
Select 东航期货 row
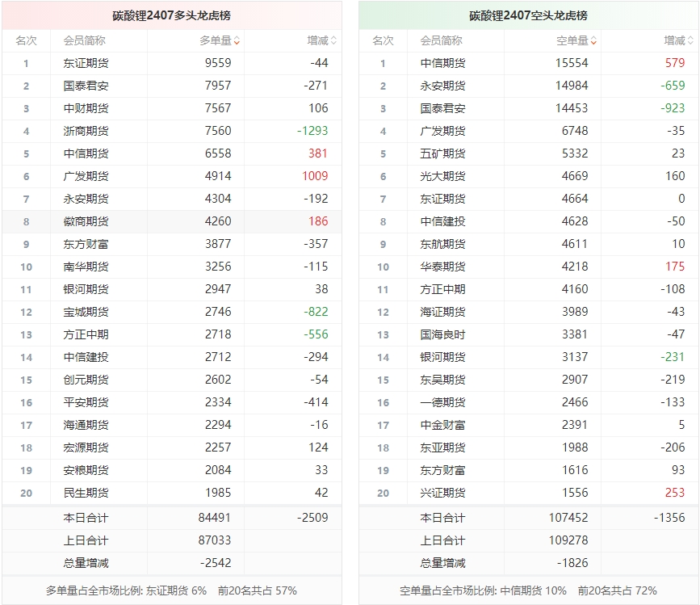pyautogui.click(x=529, y=244)
